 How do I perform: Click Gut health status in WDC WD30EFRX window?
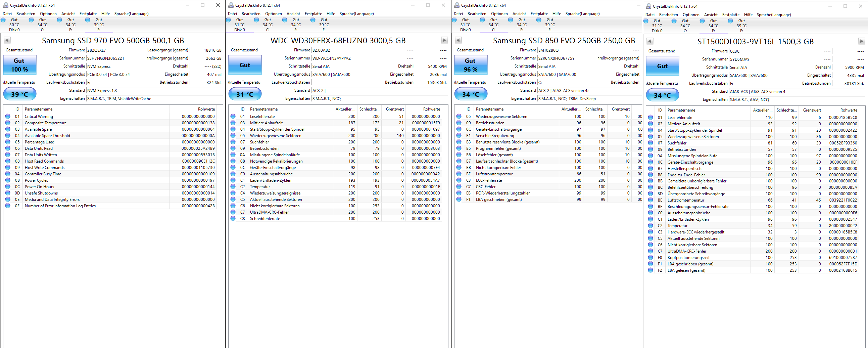pos(245,65)
